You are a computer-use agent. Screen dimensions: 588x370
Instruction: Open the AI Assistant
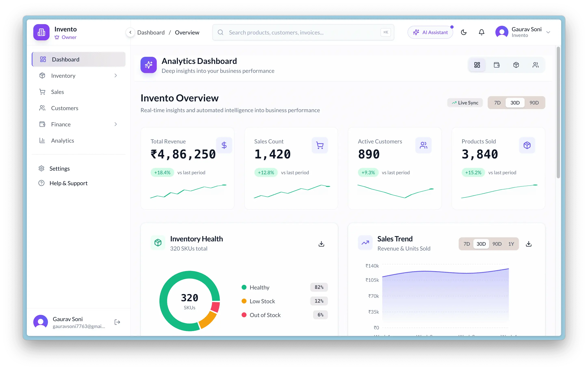coord(430,32)
